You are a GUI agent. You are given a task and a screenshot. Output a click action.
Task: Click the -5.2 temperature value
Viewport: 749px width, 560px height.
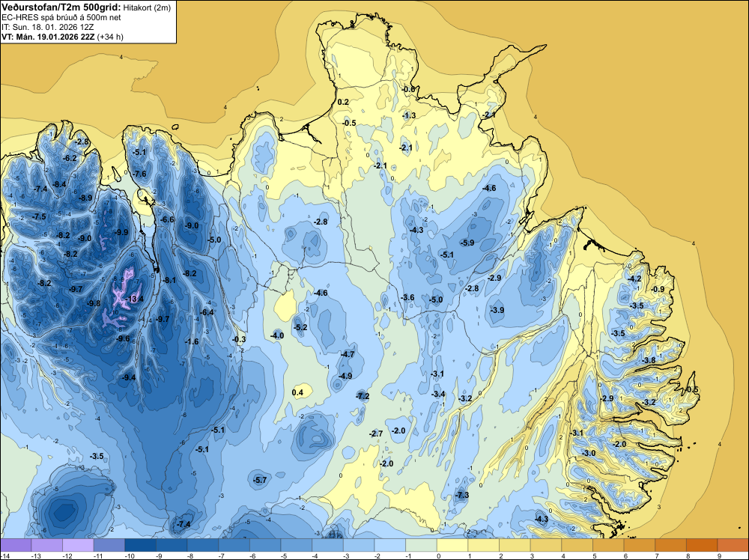300,327
